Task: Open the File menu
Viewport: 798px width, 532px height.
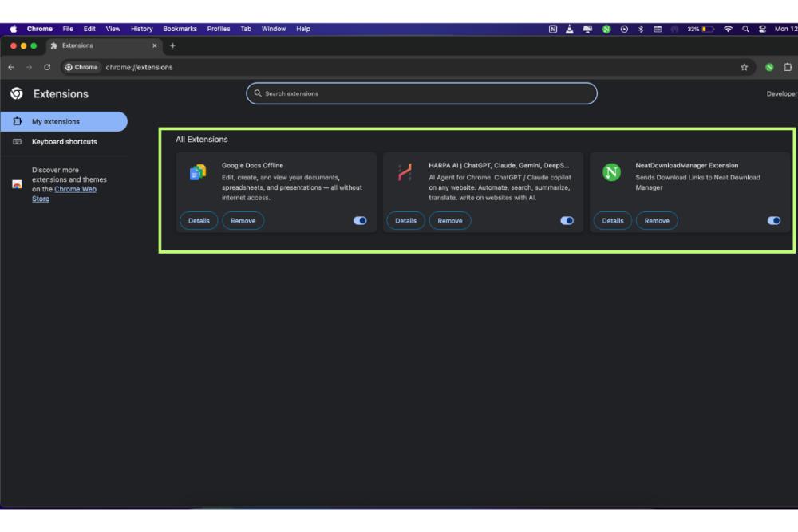Action: [x=68, y=29]
